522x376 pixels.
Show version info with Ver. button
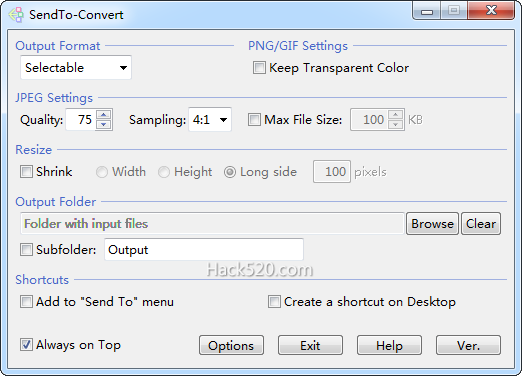point(468,345)
